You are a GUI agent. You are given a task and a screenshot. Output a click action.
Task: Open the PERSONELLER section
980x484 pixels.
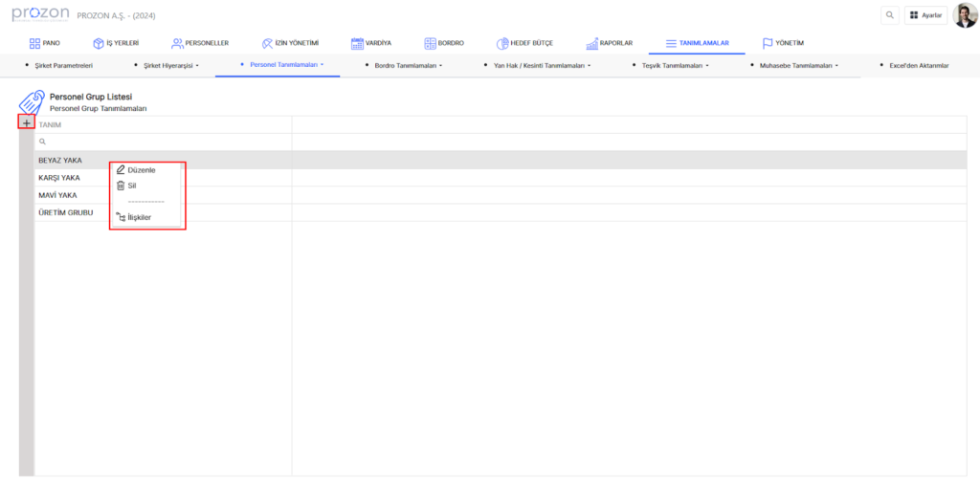[199, 43]
